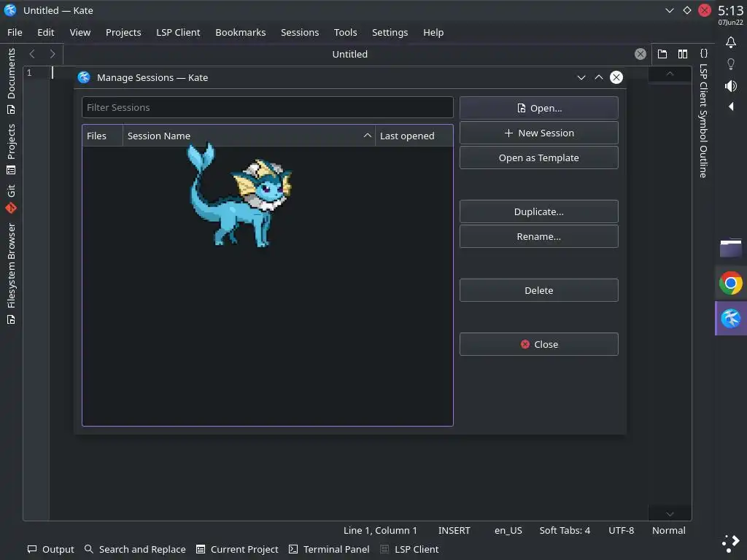This screenshot has height=560, width=747.
Task: Sort by Last opened column header
Action: [414, 136]
